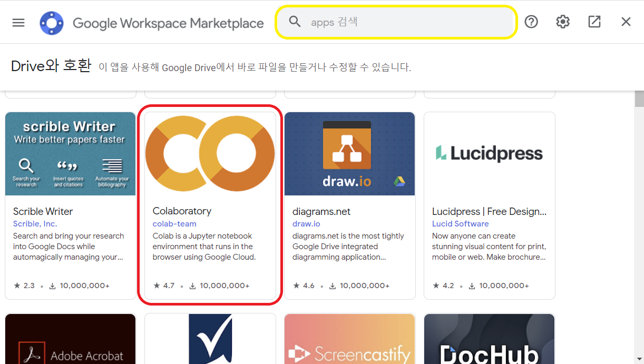644x364 pixels.
Task: Click Scrible Writer 10,000,000+ download count
Action: (x=80, y=286)
